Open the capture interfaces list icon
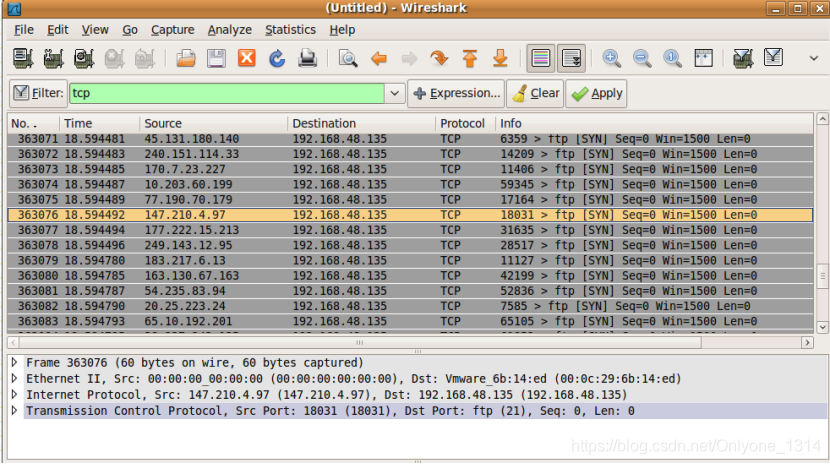Image resolution: width=830 pixels, height=464 pixels. tap(23, 58)
